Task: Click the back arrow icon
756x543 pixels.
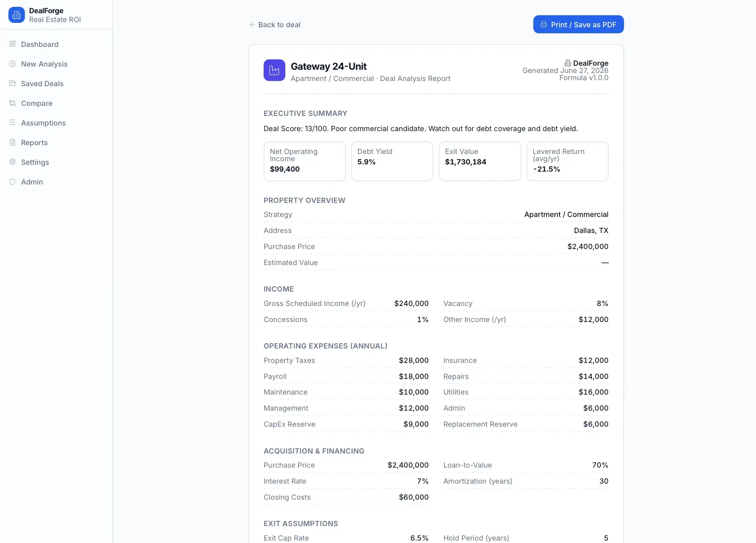Action: point(252,24)
